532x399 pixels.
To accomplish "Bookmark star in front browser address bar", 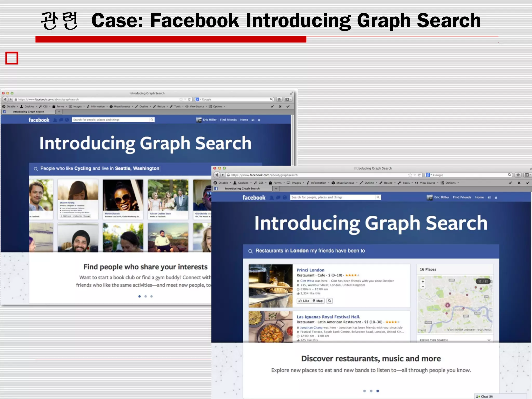I will pyautogui.click(x=410, y=175).
